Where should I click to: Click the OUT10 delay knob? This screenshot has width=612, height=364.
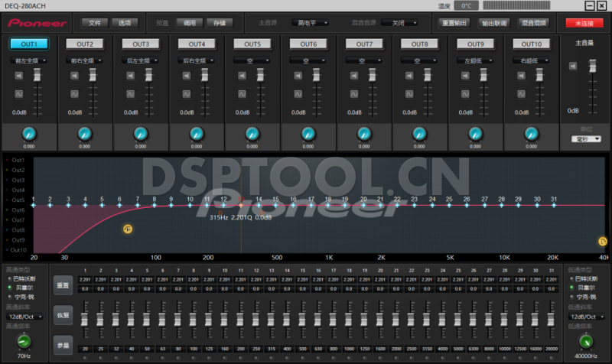(x=531, y=134)
